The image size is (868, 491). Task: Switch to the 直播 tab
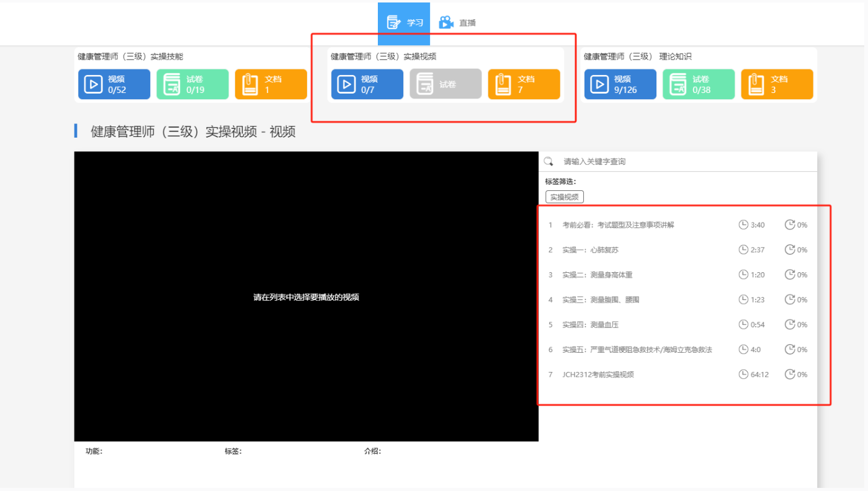[459, 22]
